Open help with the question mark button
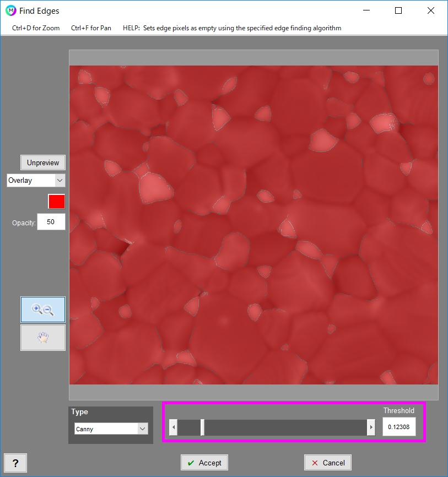This screenshot has width=448, height=477. coord(15,463)
